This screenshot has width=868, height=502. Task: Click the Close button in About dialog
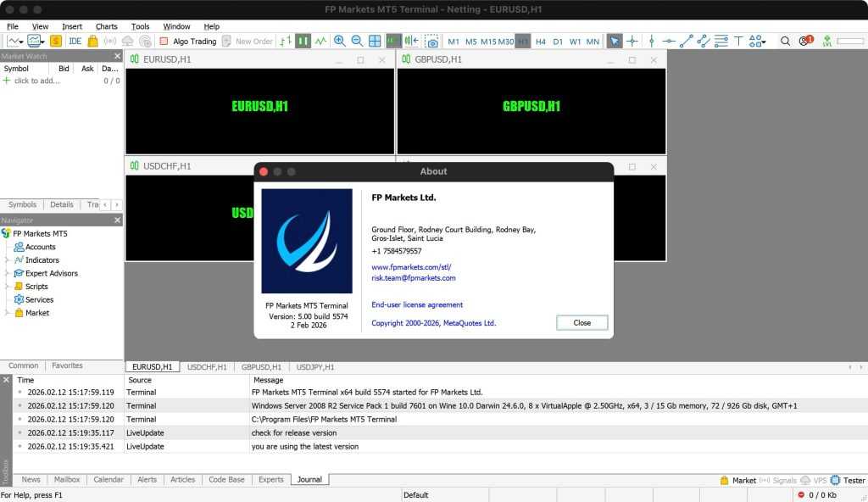[581, 322]
